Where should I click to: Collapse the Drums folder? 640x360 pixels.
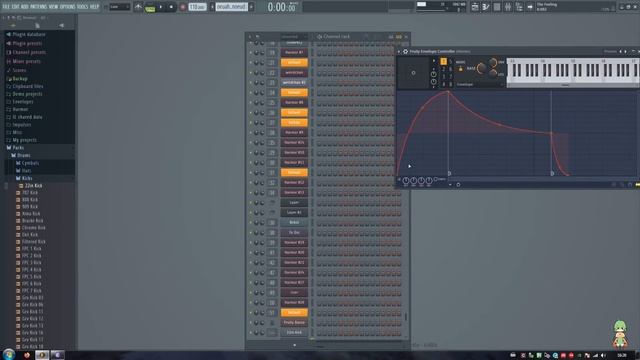click(23, 156)
